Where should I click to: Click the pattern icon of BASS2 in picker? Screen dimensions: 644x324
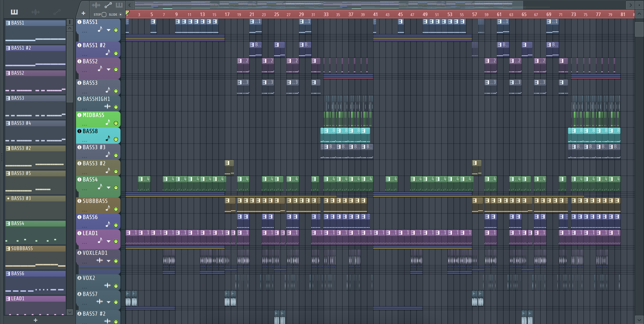tap(8, 73)
